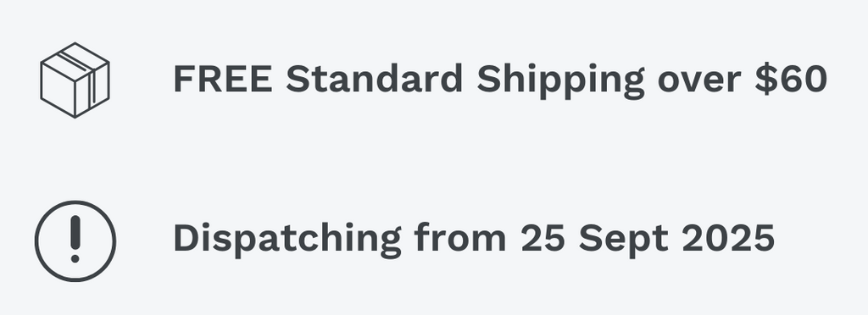This screenshot has width=868, height=315.
Task: Click the shipping box icon
Action: pos(75,80)
